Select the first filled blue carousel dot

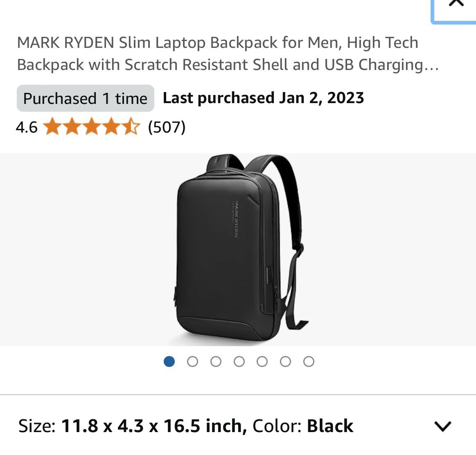[169, 361]
